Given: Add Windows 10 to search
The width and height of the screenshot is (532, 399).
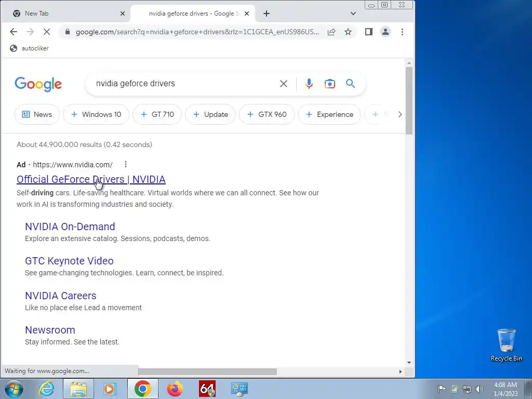Looking at the screenshot, I should click(x=96, y=114).
